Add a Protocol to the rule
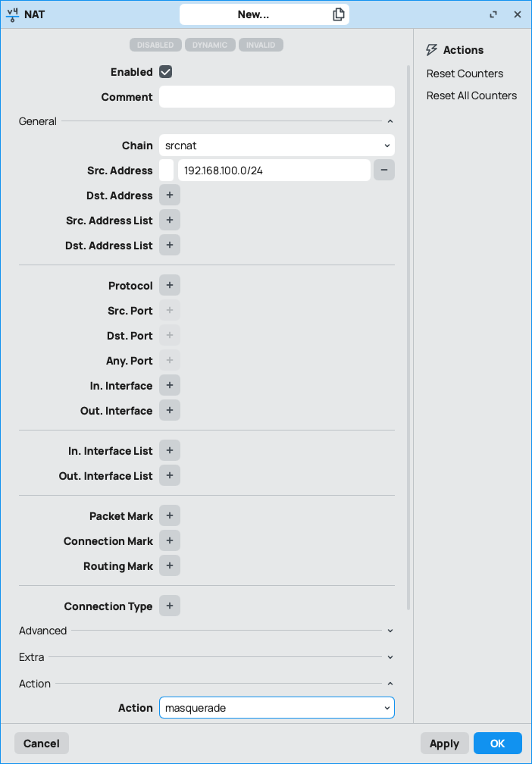The height and width of the screenshot is (764, 532). [169, 285]
